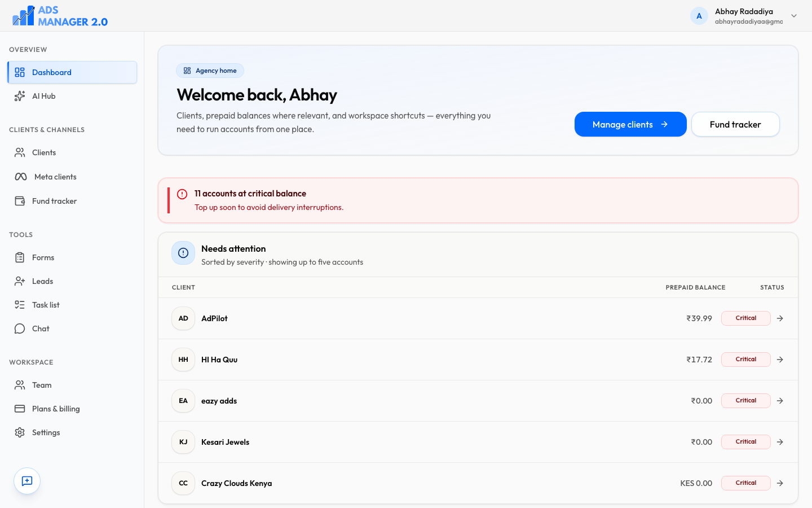Open the Meta clients menu item
Image resolution: width=812 pixels, height=508 pixels.
point(72,177)
